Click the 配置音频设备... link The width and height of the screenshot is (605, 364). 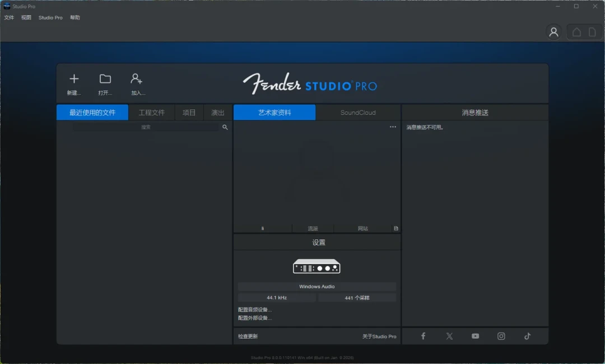tap(255, 310)
